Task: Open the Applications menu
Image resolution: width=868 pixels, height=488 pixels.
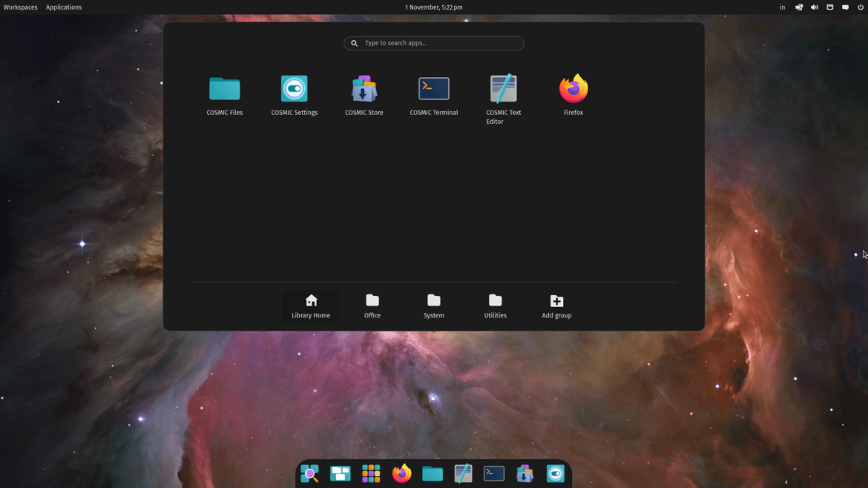Action: [x=64, y=7]
